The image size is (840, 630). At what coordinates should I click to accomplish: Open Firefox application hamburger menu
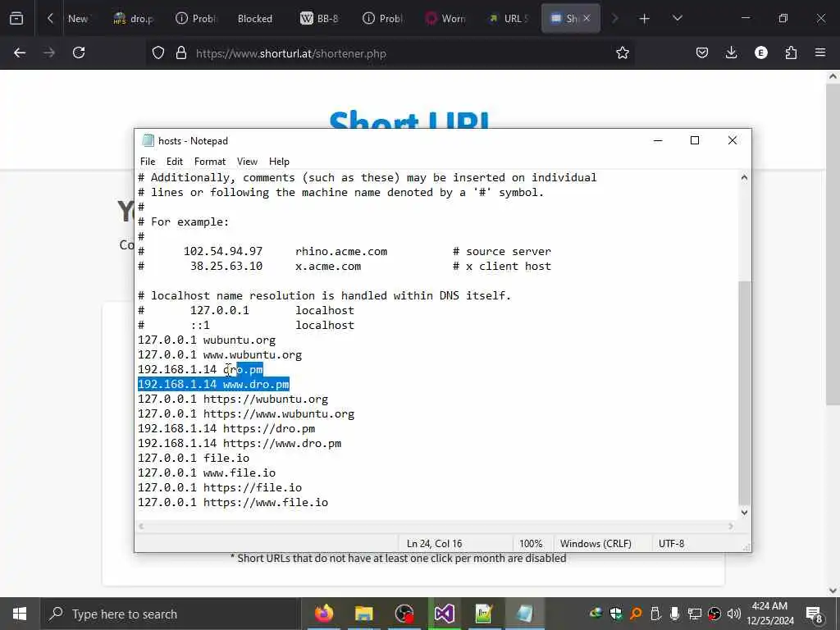(x=820, y=53)
